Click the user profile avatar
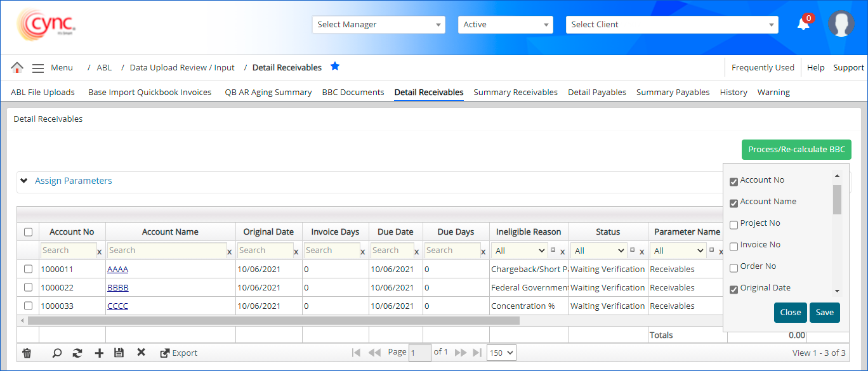Screen dimensions: 868x371 tap(841, 24)
